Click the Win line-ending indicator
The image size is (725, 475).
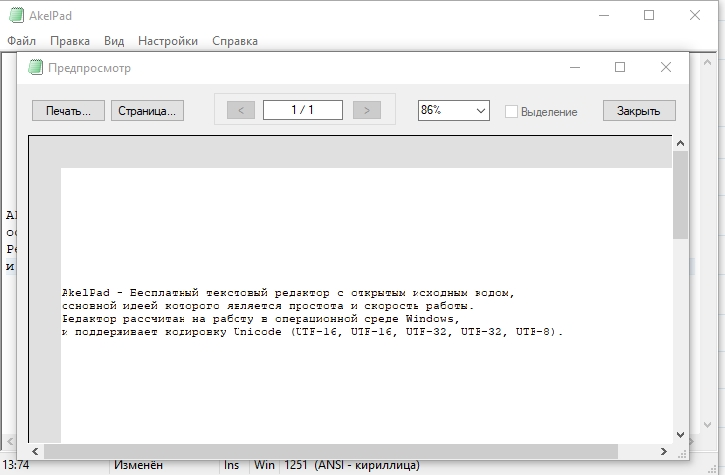tap(264, 465)
